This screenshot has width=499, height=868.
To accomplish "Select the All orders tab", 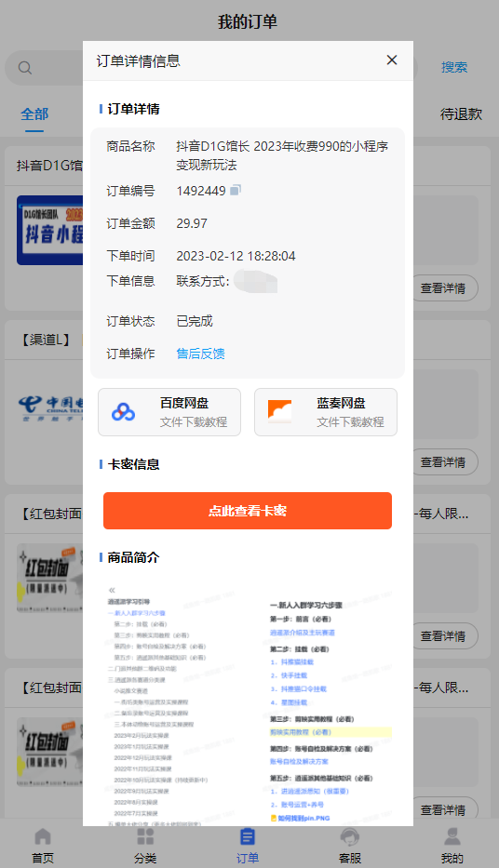I will [34, 114].
